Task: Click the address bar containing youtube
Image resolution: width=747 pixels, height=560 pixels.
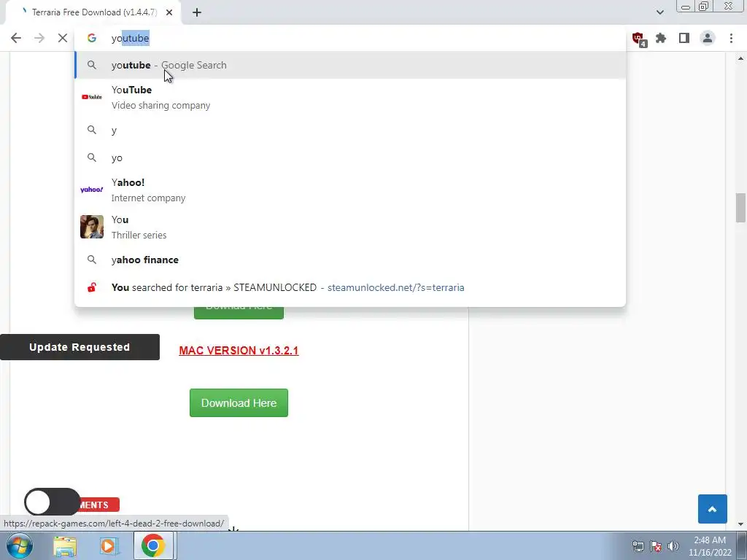Action: click(x=350, y=38)
